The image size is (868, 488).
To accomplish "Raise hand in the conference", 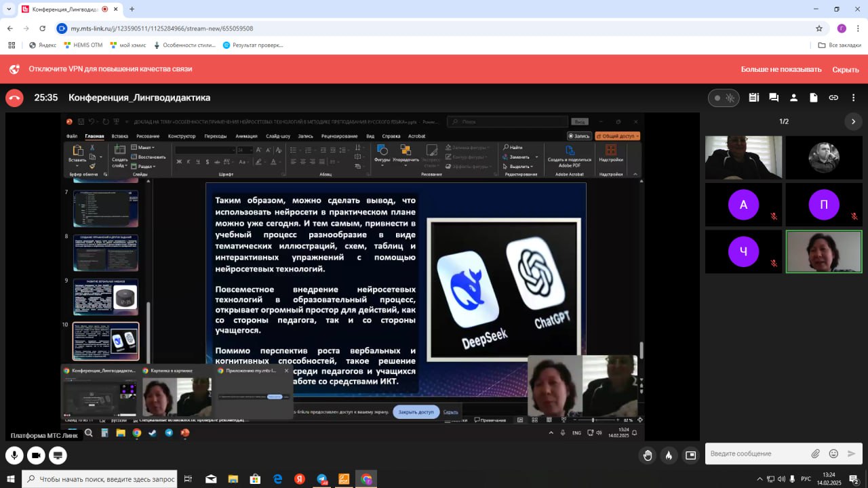I will pyautogui.click(x=648, y=455).
